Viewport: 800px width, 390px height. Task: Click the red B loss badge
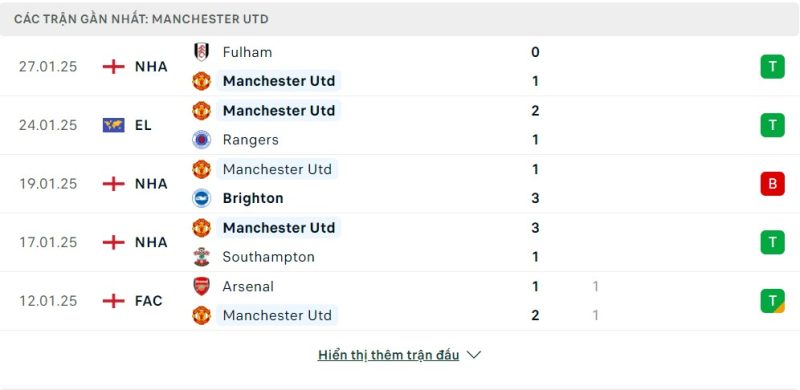tap(772, 184)
